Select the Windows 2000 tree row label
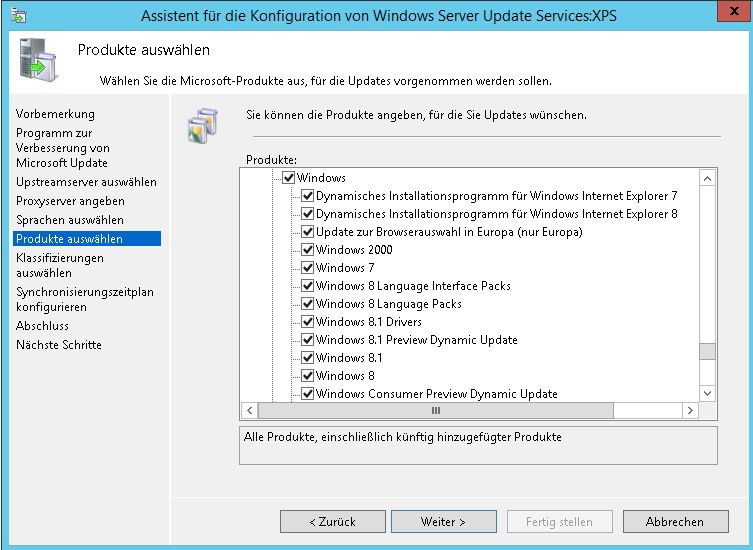 (x=354, y=250)
